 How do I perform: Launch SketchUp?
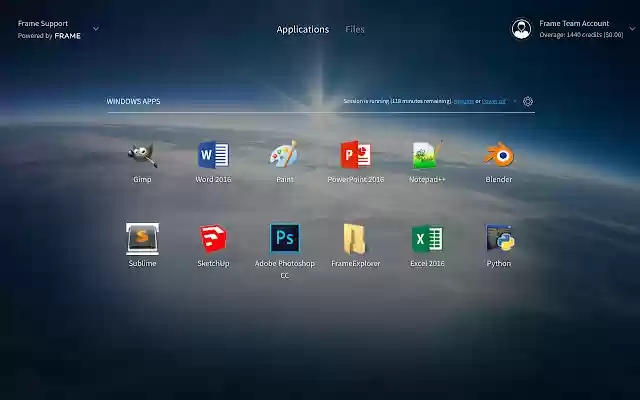(x=213, y=239)
